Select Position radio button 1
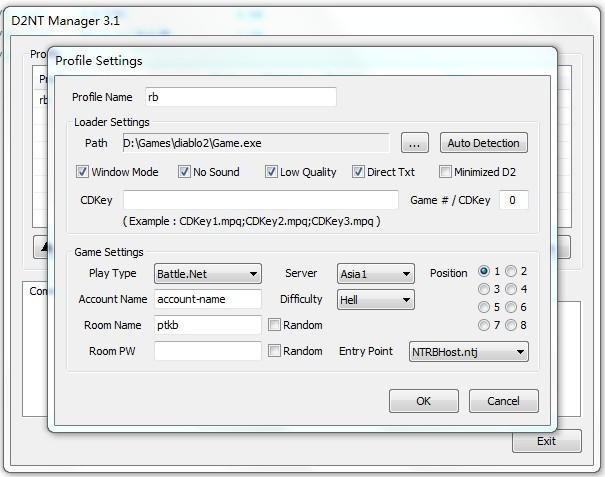 pos(483,271)
